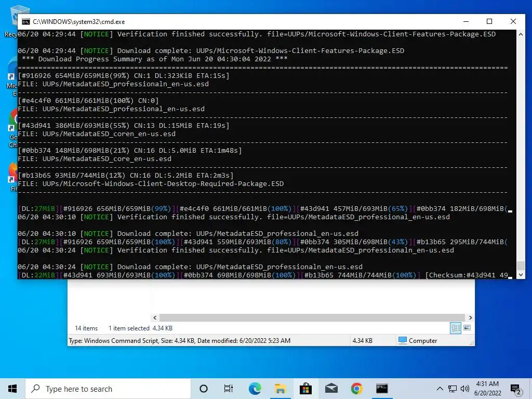Maximize the cmd.exe window
532x399 pixels.
point(489,21)
